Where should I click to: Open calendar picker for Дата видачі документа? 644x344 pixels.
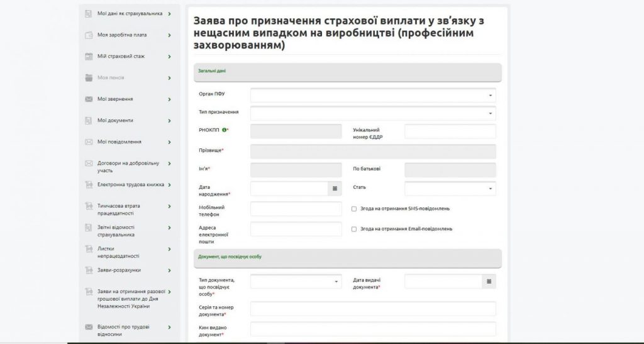click(489, 281)
